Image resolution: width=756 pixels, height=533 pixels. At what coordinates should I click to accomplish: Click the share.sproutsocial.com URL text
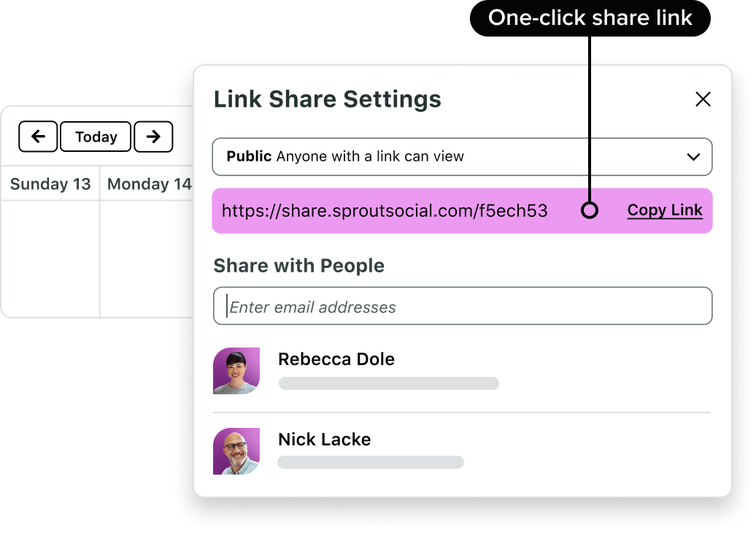385,211
